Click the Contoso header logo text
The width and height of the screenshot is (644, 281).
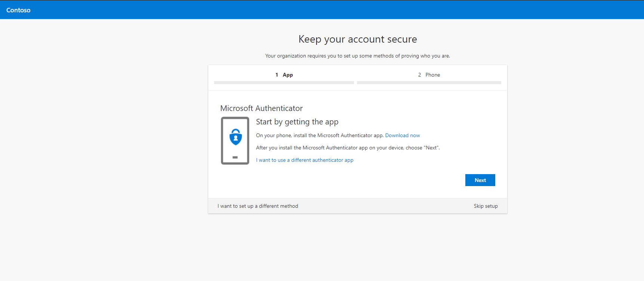[x=18, y=10]
